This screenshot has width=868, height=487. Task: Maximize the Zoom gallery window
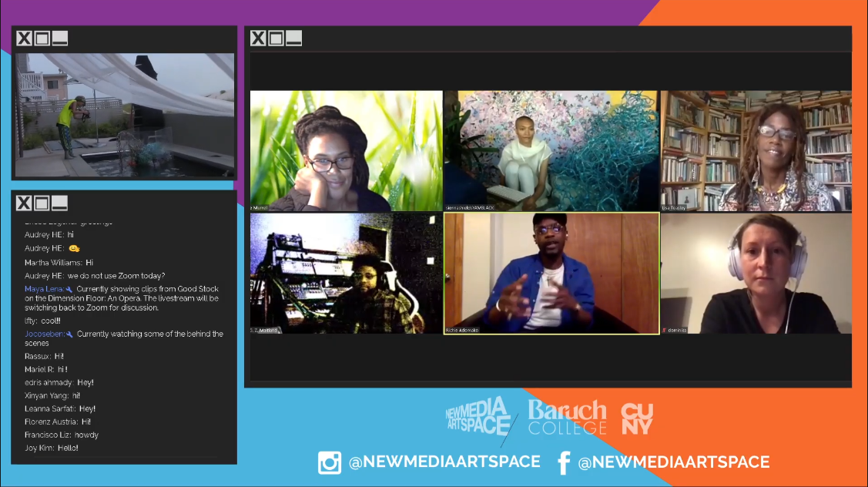(276, 39)
